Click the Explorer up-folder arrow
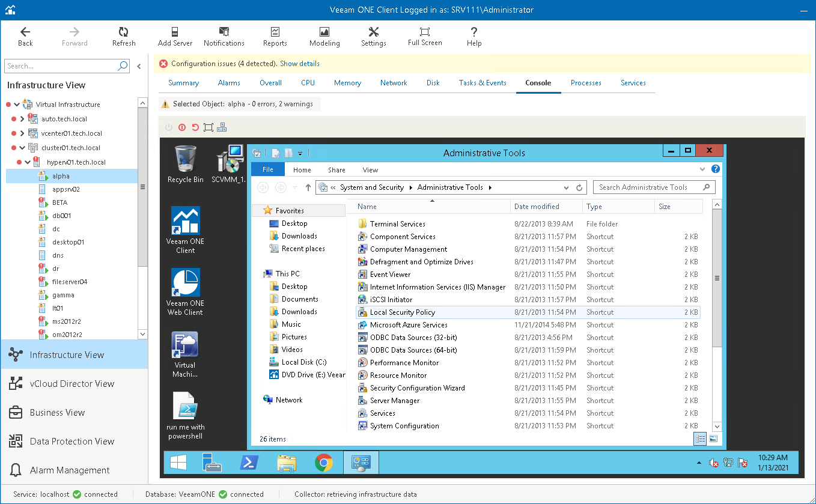This screenshot has width=816, height=504. (x=308, y=187)
